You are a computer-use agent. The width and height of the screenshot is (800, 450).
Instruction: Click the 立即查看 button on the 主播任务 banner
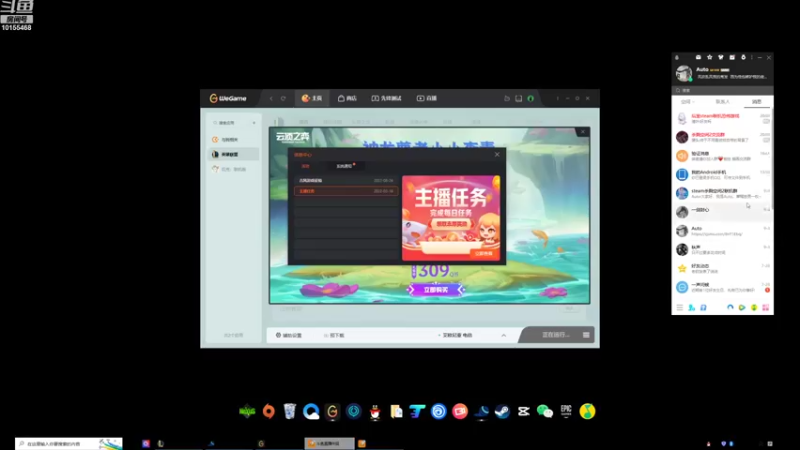[484, 253]
